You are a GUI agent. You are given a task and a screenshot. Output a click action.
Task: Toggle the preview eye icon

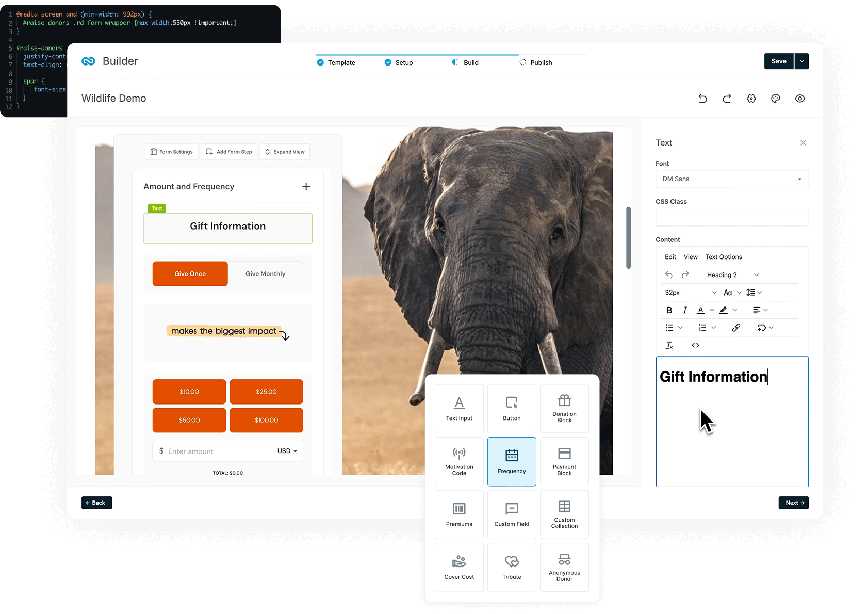(799, 99)
